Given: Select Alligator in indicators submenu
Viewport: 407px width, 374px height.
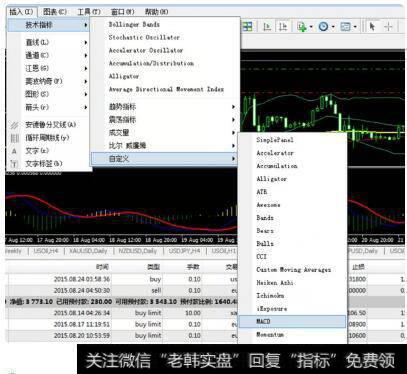Looking at the screenshot, I should [164, 76].
